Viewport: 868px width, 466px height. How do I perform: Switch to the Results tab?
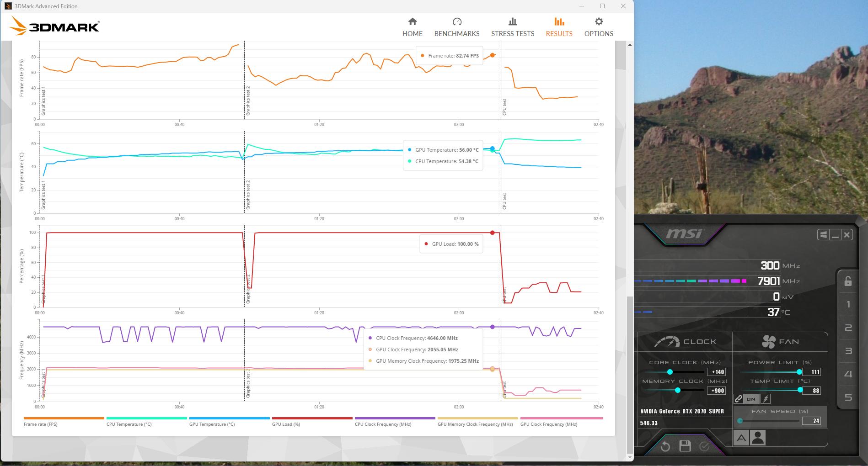coord(559,27)
